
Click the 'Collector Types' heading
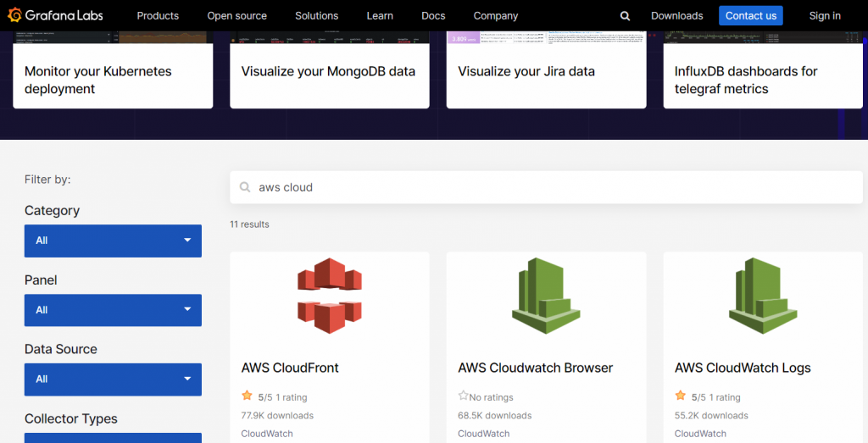[x=71, y=418]
